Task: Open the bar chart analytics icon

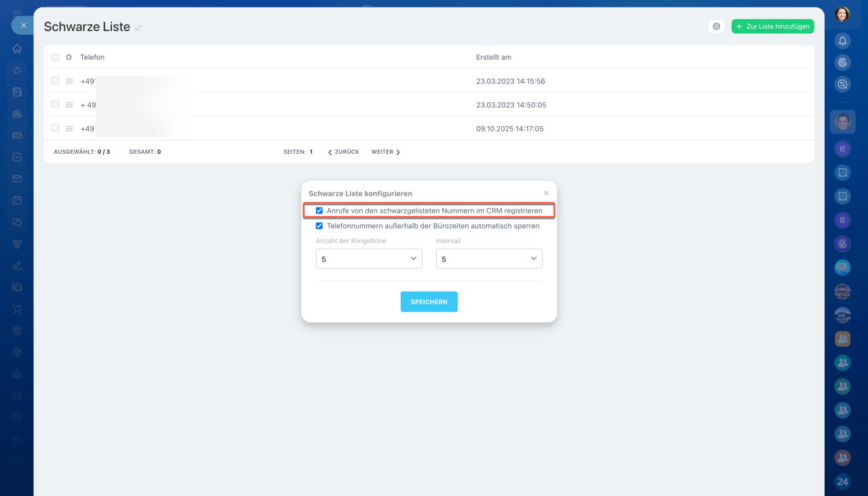Action: [x=17, y=374]
